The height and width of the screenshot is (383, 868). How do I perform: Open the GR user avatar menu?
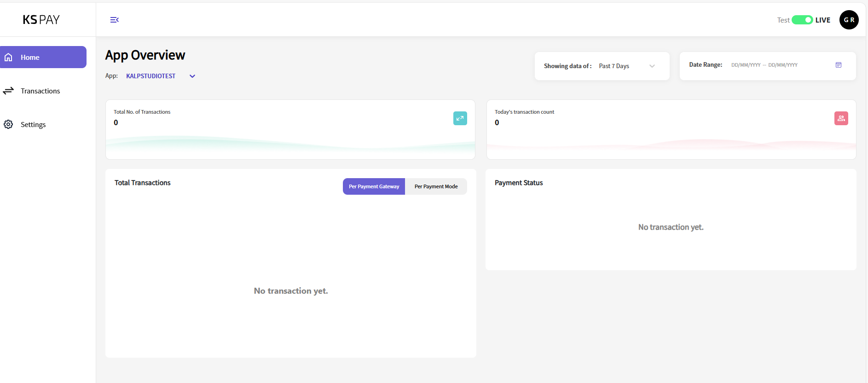click(x=849, y=20)
